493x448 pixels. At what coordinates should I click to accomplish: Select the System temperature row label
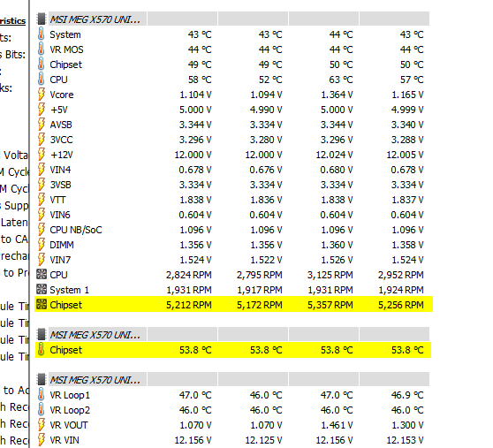tap(65, 34)
